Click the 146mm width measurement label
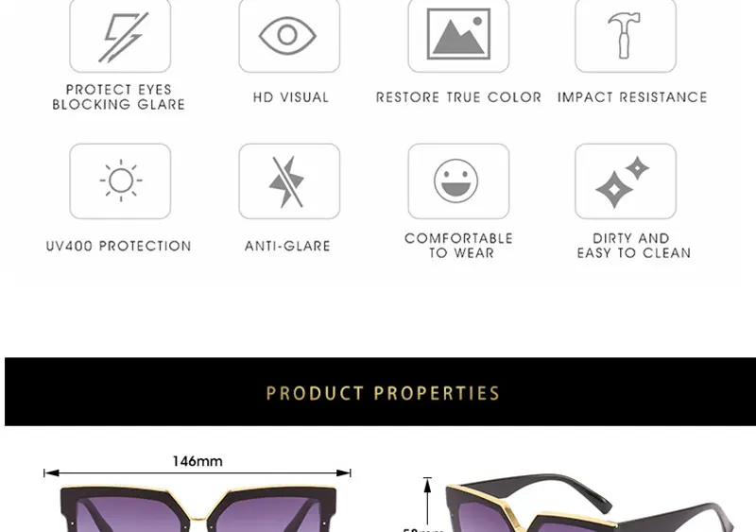Screen dimensions: 756x532 (198, 461)
